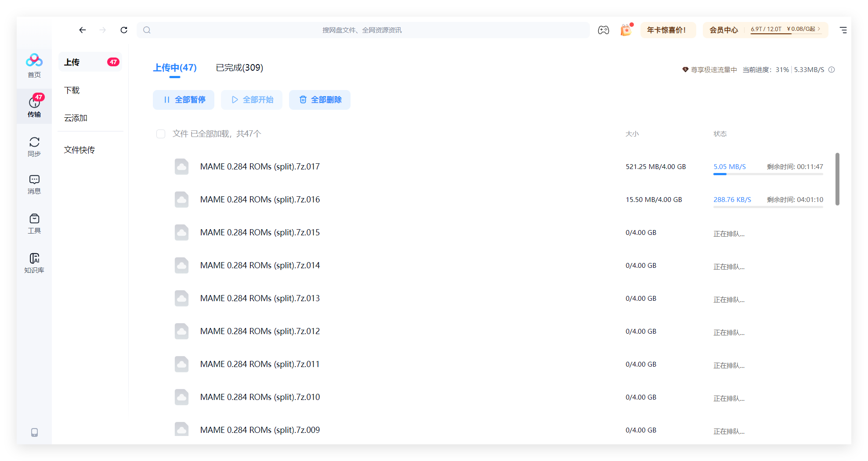The image size is (868, 461).
Task: Click the game controller icon in top bar
Action: (x=603, y=30)
